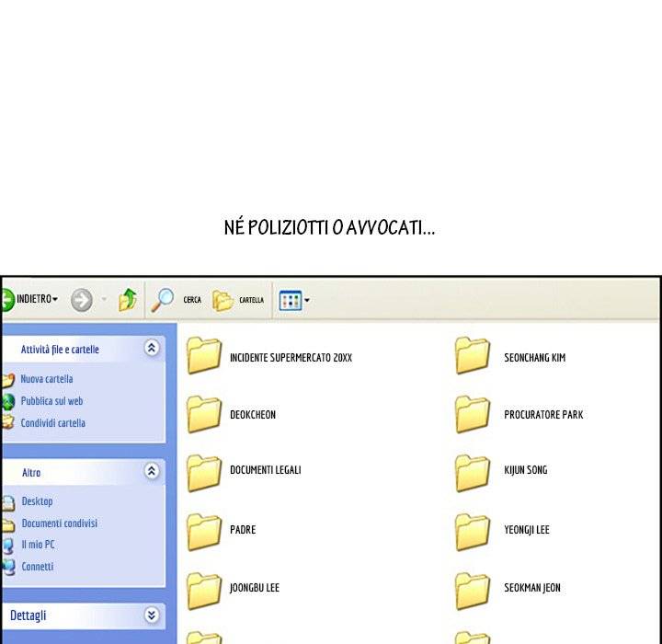Viewport: 662px width, 644px height.
Task: Collapse the Altro panel section
Action: [x=152, y=471]
